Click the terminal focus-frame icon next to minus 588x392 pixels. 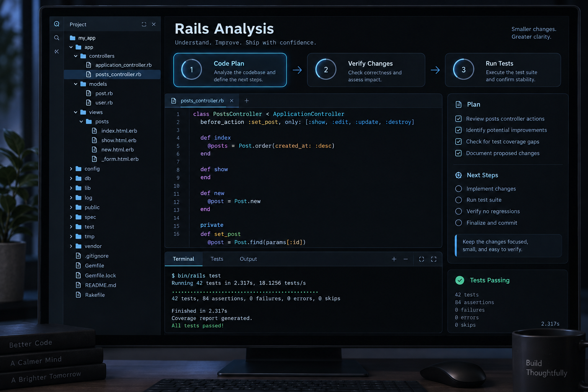point(421,259)
